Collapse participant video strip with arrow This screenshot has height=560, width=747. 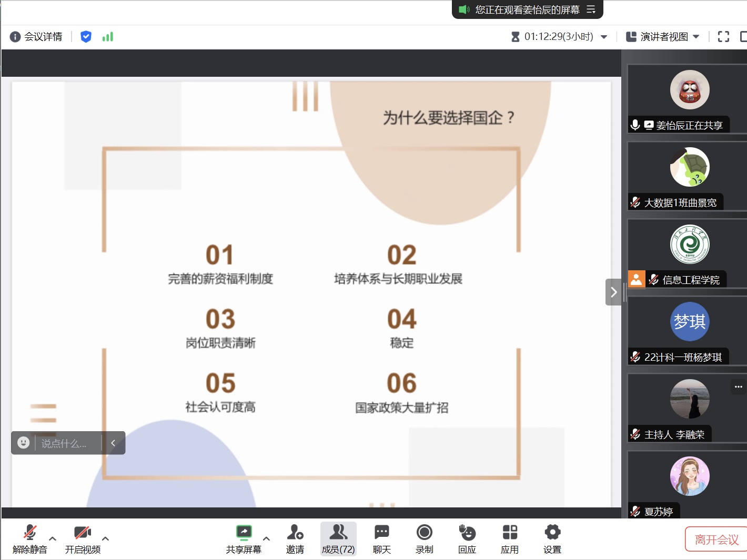click(613, 292)
